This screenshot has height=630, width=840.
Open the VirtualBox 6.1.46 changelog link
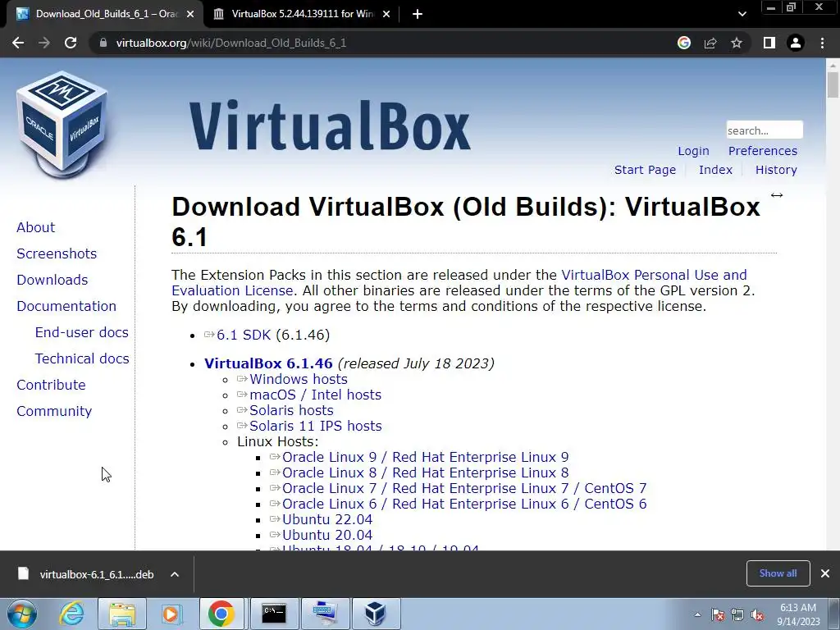tap(268, 363)
